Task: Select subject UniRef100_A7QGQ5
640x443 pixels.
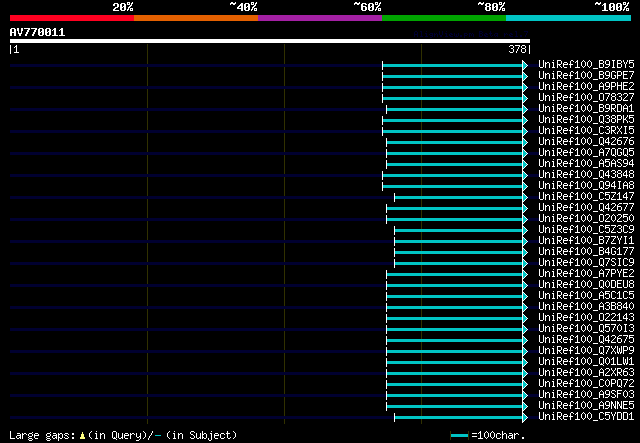Action: click(x=586, y=152)
